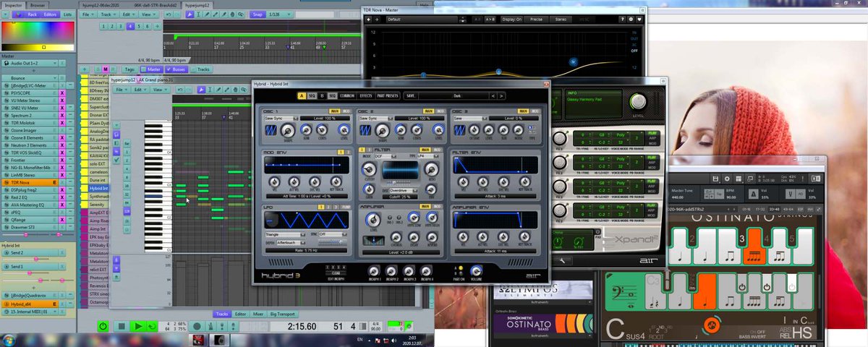Toggle OSC 1 MAIN button in Hybrid
868x347 pixels.
[x=335, y=111]
